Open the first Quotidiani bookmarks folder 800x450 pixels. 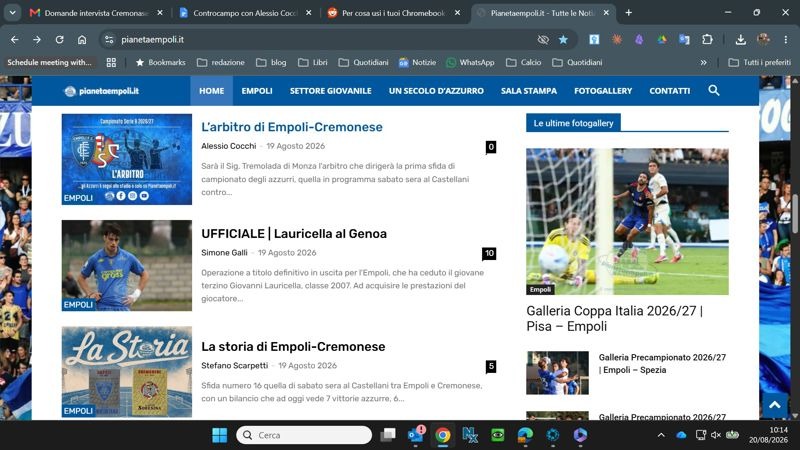(x=363, y=62)
